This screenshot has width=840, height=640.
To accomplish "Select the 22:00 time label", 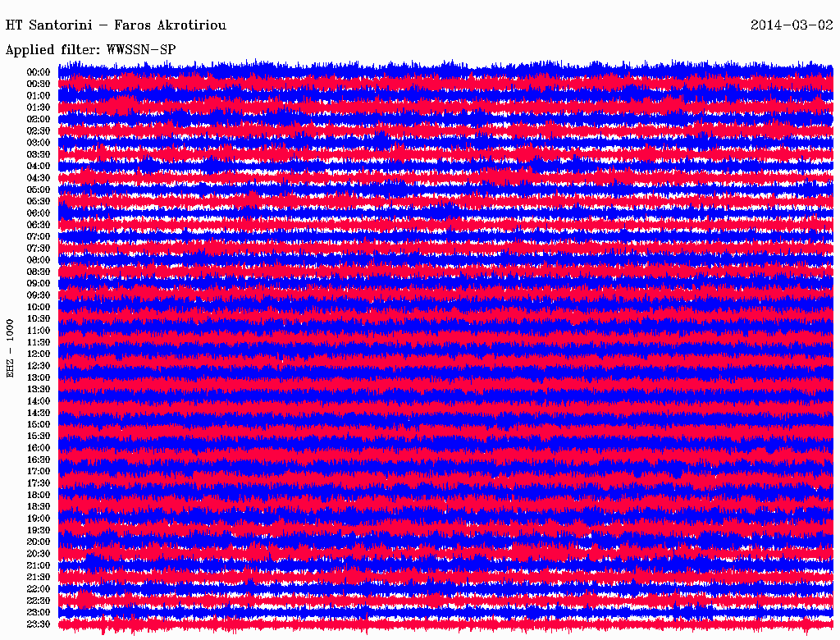I will (x=39, y=589).
